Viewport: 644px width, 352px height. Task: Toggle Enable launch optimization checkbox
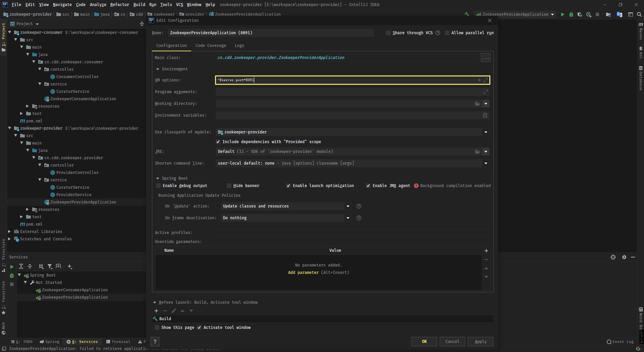coord(288,186)
